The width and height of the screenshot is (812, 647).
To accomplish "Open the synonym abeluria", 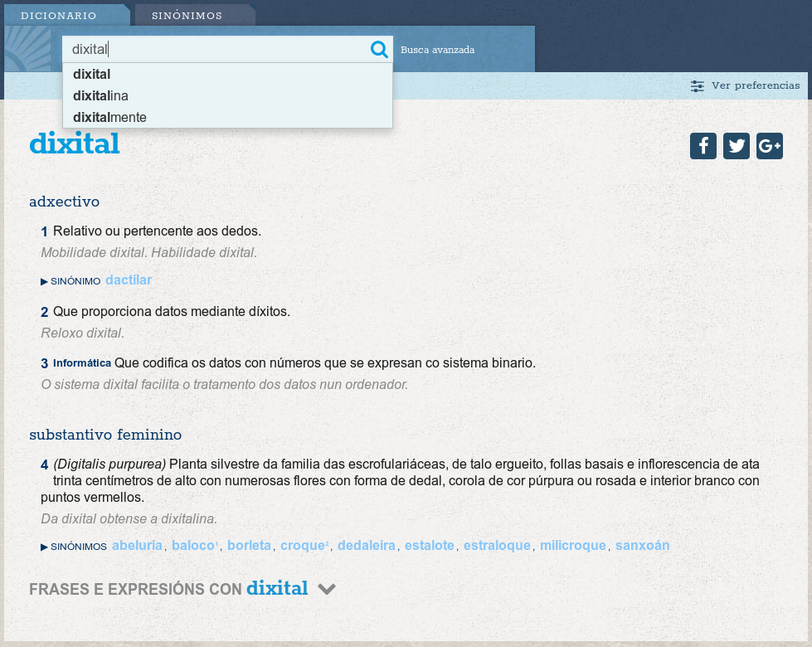I will pyautogui.click(x=137, y=546).
